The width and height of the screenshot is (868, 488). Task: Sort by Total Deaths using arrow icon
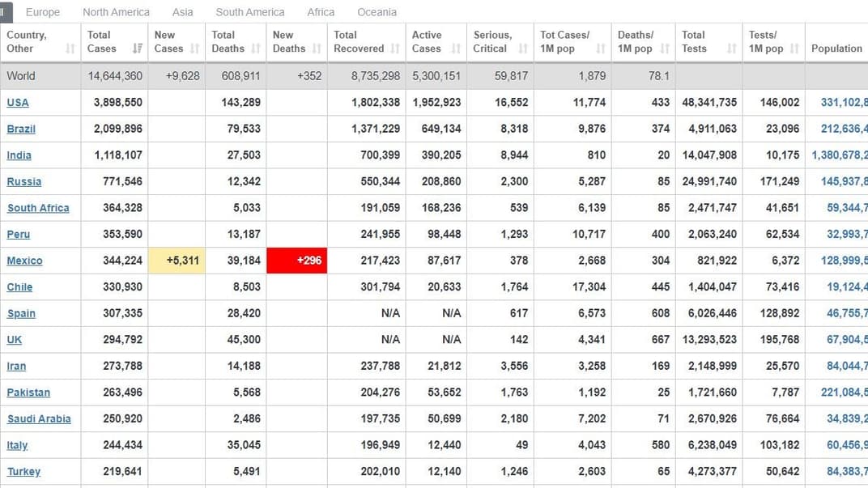[x=257, y=49]
